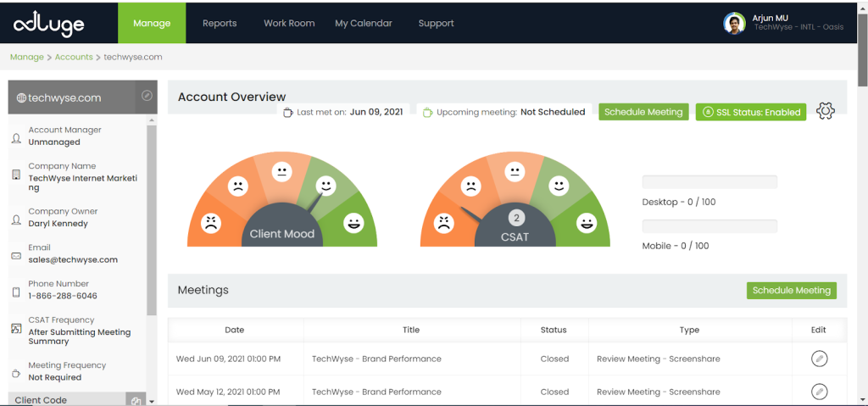Click the Arjun MU profile avatar
This screenshot has width=868, height=406.
tap(734, 23)
